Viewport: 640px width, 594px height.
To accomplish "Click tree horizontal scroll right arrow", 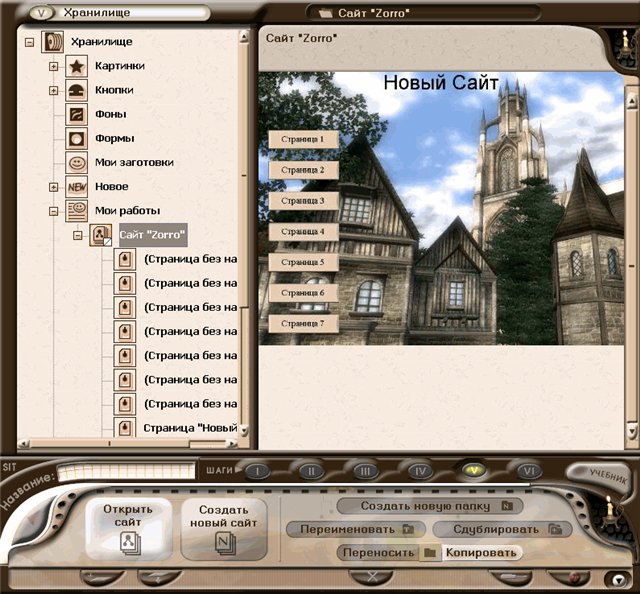I will 232,443.
